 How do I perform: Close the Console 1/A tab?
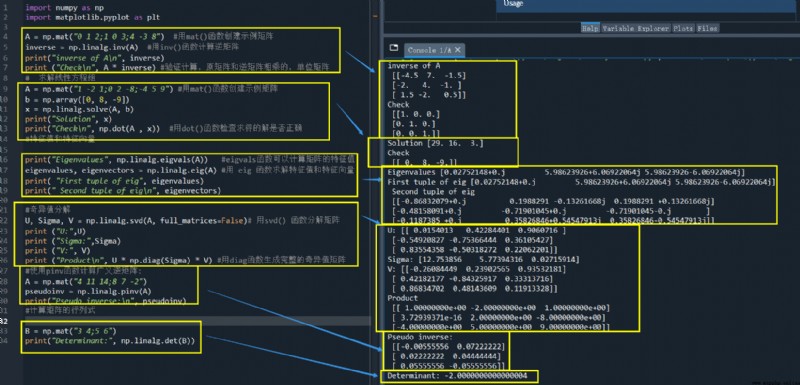pos(458,49)
